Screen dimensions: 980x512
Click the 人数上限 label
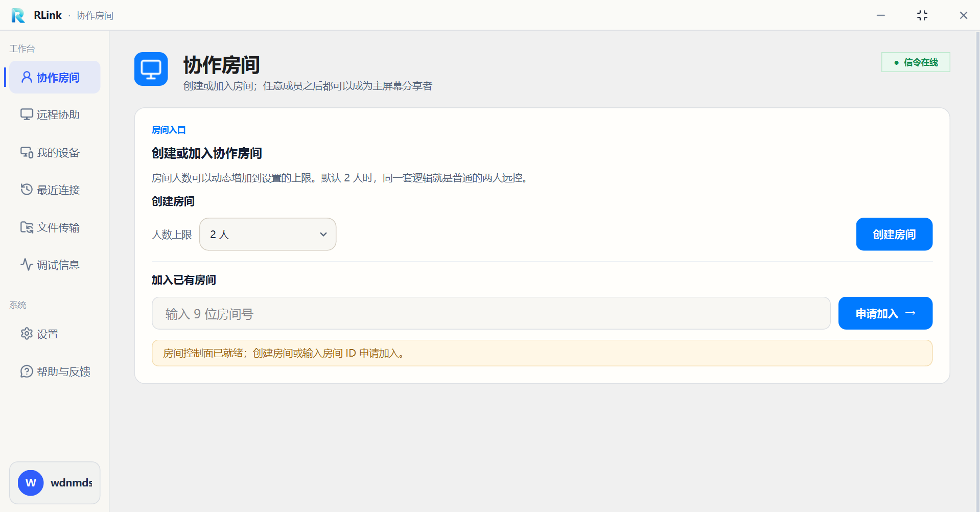[x=172, y=235]
